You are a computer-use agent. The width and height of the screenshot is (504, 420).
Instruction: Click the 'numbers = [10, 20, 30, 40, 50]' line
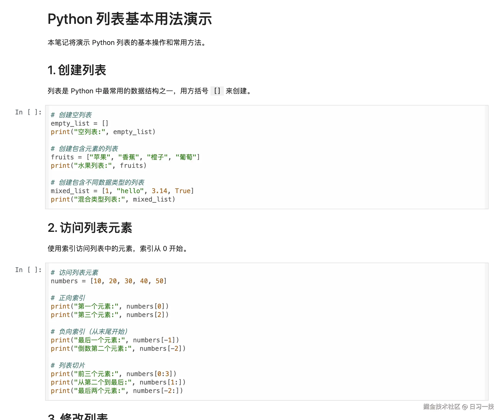109,281
